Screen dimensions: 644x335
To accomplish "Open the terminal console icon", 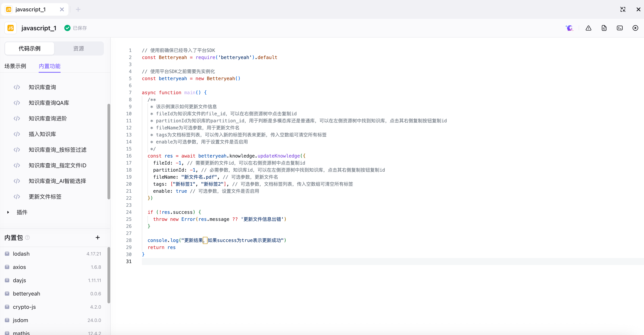I will point(620,28).
